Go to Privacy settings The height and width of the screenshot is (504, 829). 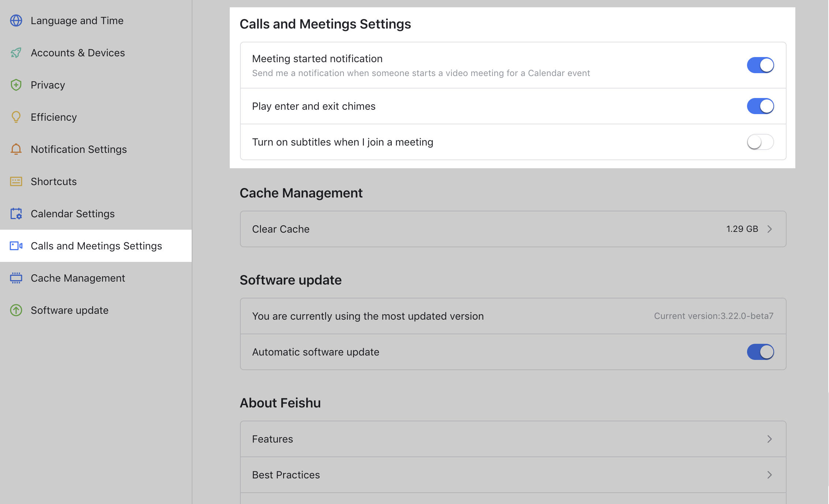(96, 85)
